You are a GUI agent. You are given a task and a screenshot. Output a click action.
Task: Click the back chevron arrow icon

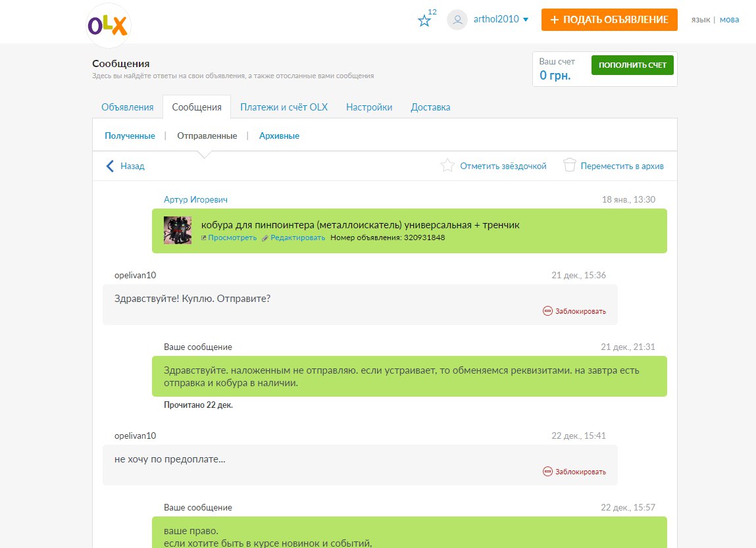(x=110, y=166)
